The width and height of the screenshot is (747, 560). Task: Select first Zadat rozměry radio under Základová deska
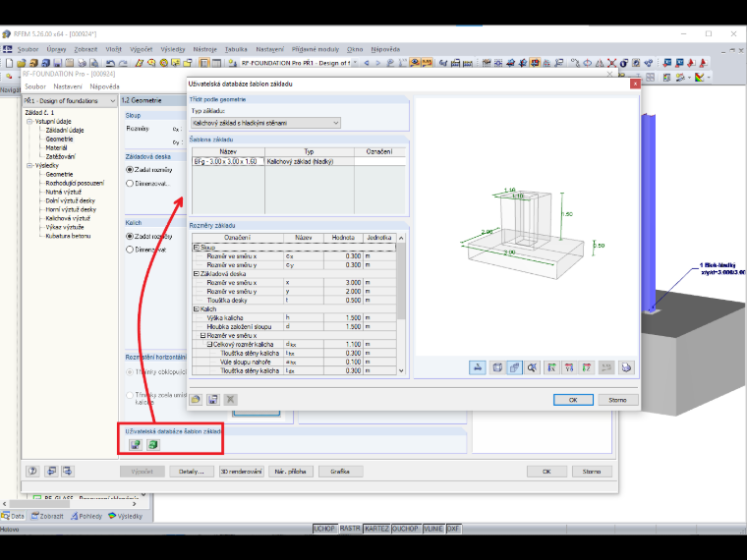coord(130,170)
